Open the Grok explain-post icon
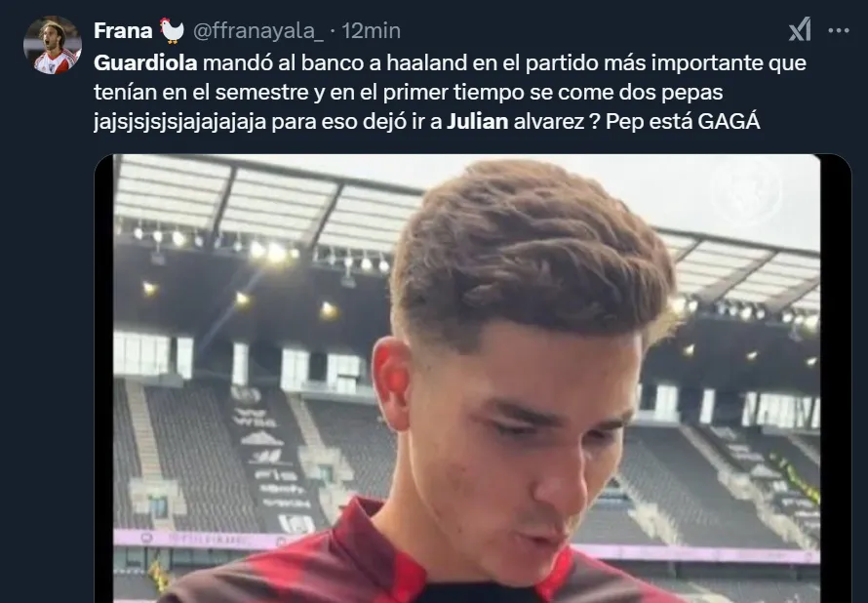Viewport: 868px width, 603px height. pos(800,30)
